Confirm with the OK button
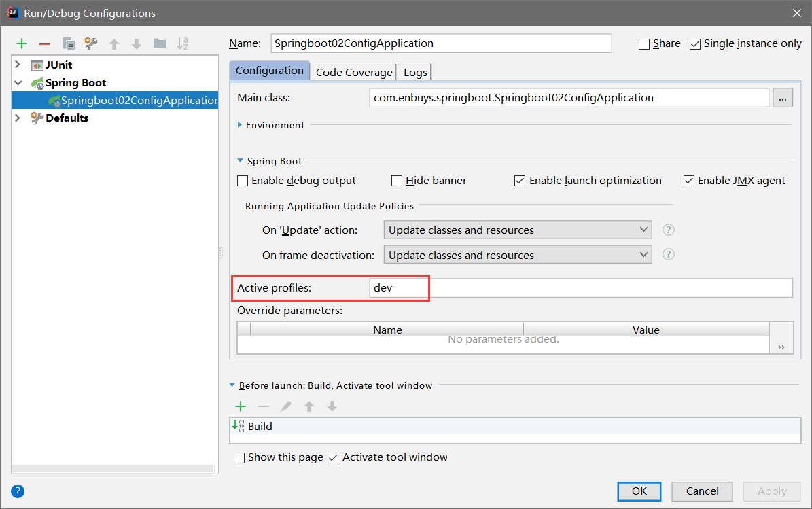The width and height of the screenshot is (812, 509). [x=639, y=491]
